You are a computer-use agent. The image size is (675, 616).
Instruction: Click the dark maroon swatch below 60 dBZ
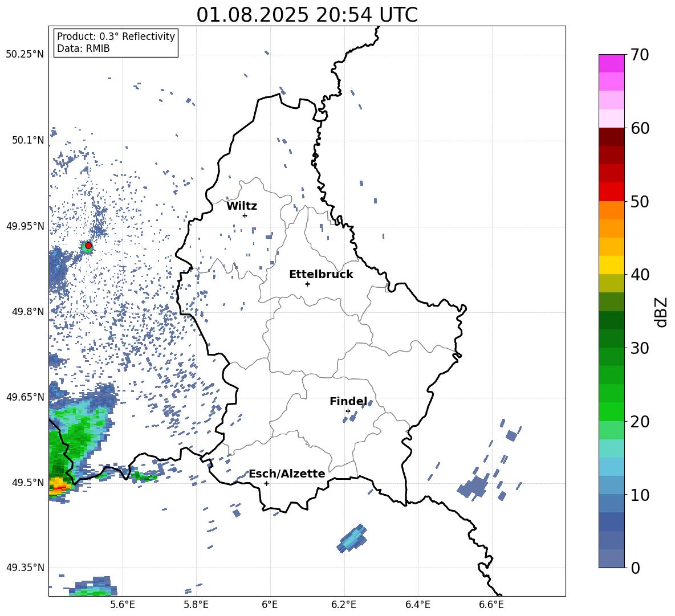[x=612, y=137]
